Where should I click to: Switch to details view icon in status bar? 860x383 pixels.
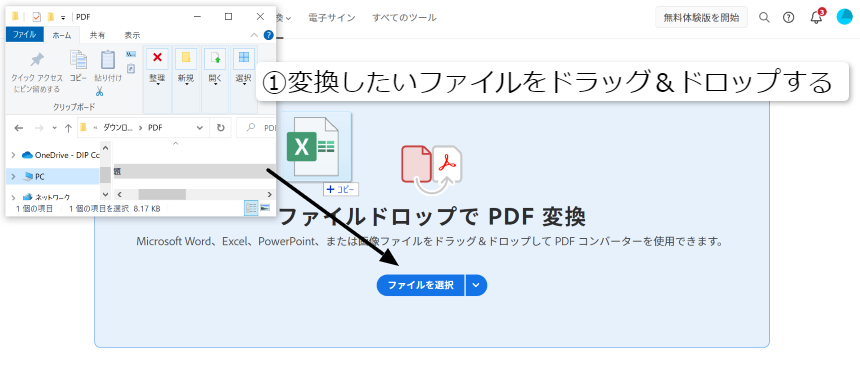tap(251, 208)
